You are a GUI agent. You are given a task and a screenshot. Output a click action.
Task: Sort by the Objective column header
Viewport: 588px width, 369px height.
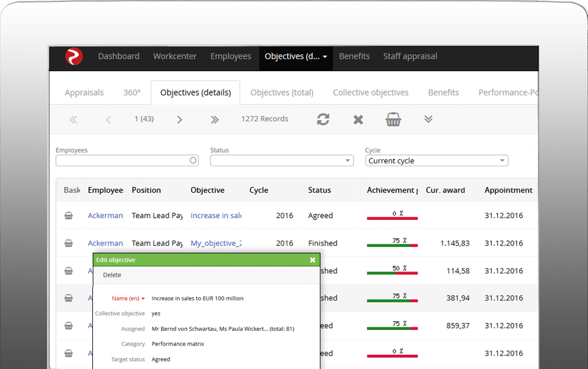[208, 190]
